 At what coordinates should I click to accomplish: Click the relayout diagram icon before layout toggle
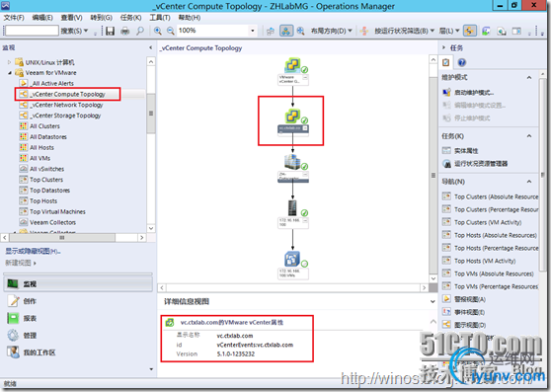pos(271,31)
